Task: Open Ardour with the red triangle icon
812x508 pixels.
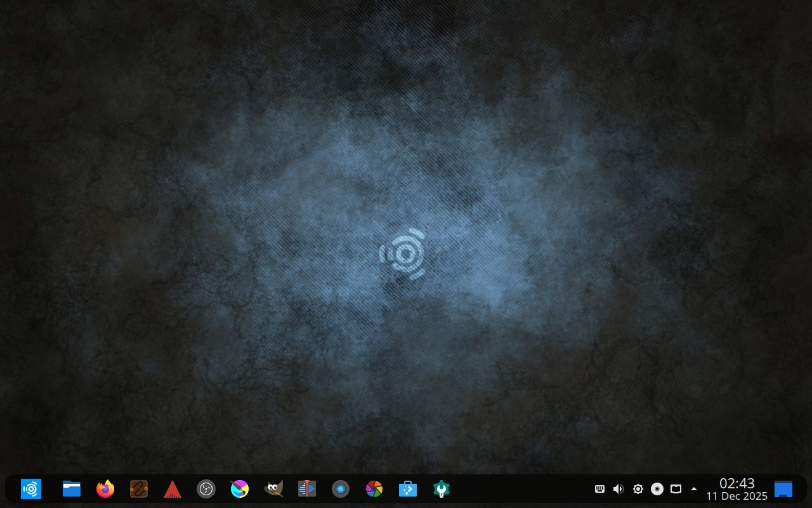Action: (x=173, y=489)
